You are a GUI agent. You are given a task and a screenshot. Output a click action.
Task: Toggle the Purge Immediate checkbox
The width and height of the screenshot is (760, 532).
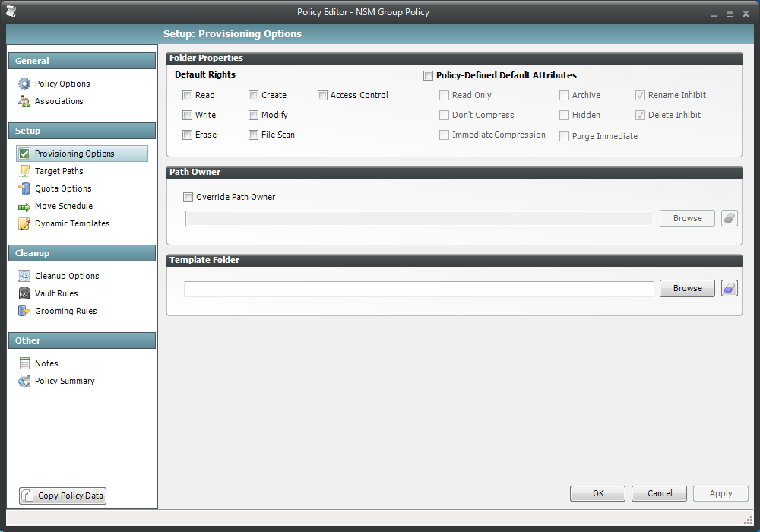(564, 137)
